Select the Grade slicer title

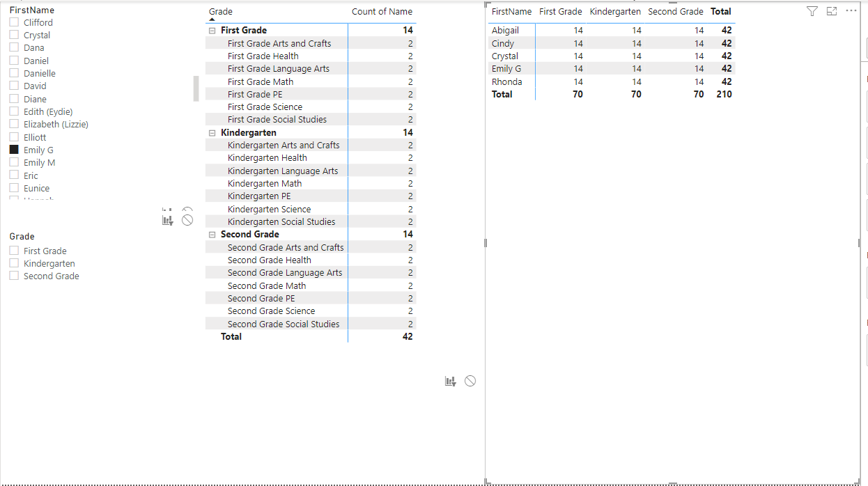[x=22, y=237]
